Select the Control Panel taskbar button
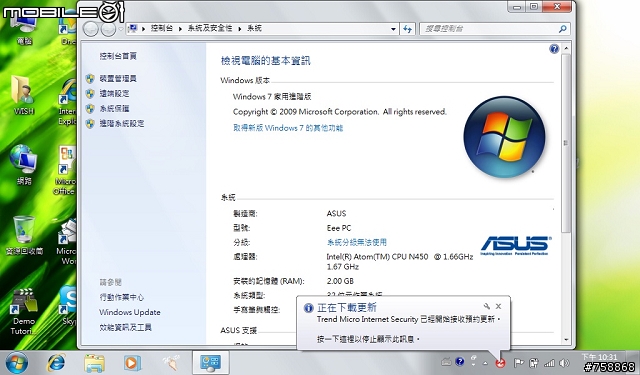640x375 pixels. pyautogui.click(x=210, y=362)
